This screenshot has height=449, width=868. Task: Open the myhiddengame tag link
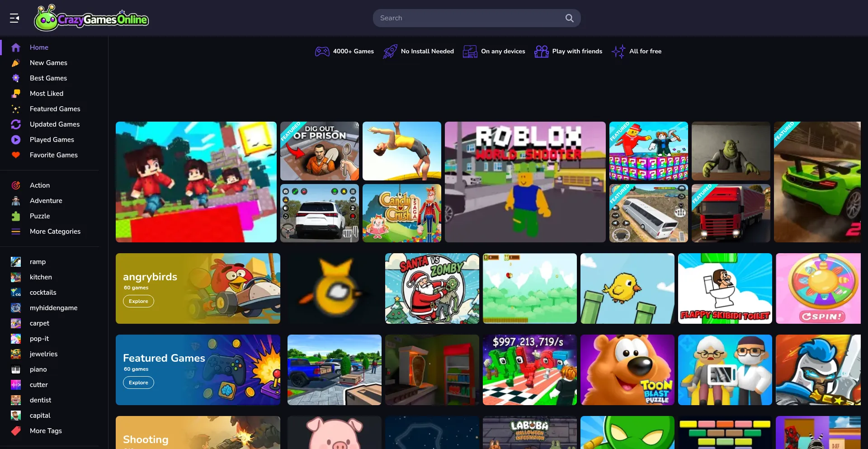[53, 308]
